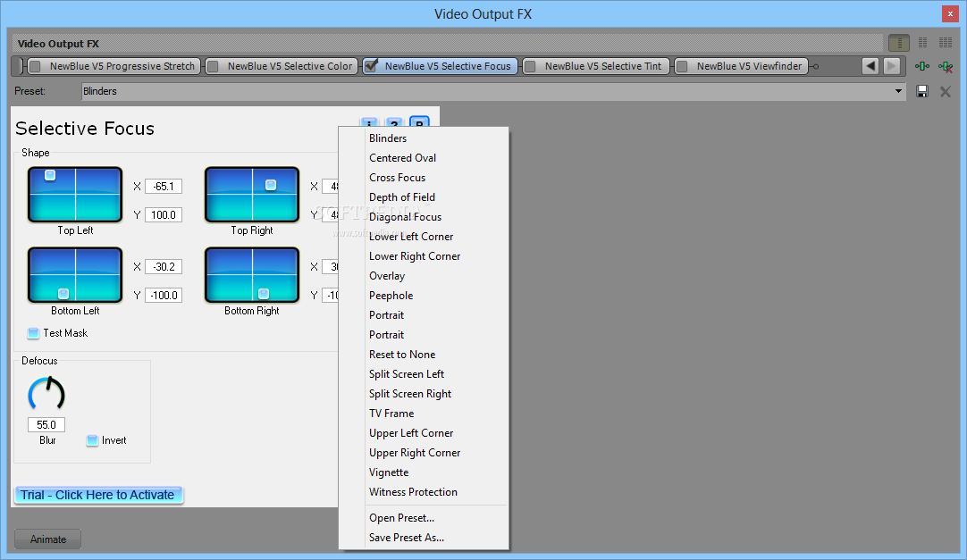The width and height of the screenshot is (967, 560).
Task: Toggle the Test Mask checkbox
Action: tap(33, 333)
